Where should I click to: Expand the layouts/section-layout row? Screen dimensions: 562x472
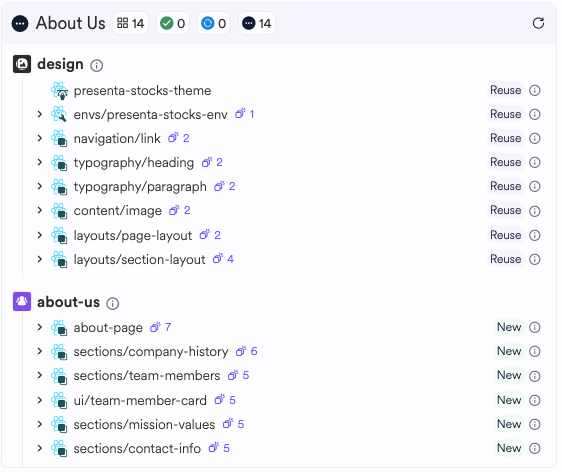[x=39, y=259]
